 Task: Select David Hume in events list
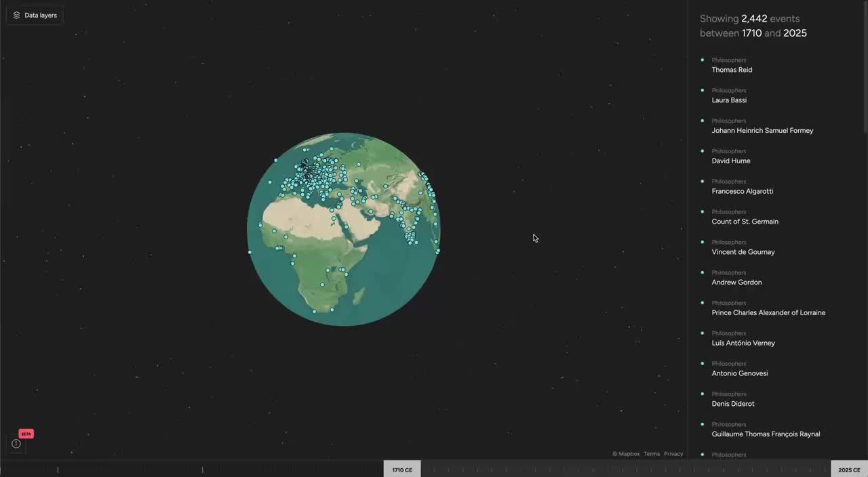click(730, 161)
